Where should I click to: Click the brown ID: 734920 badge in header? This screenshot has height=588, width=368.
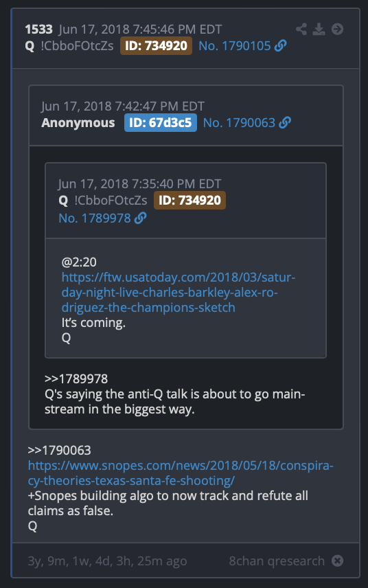[156, 46]
